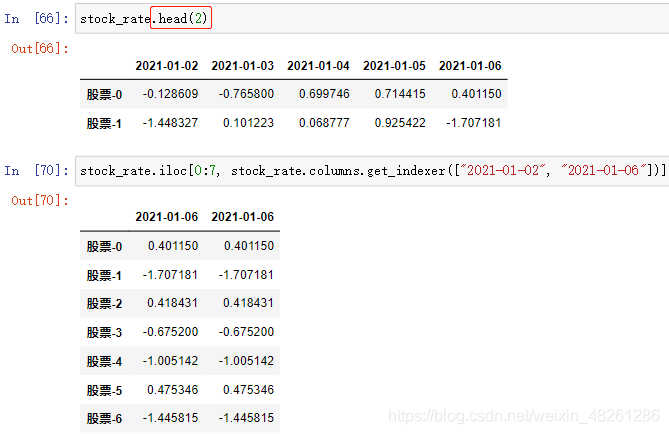Click the In [66] code cell containing stock_rate.head(2)
669x434 pixels.
point(372,18)
